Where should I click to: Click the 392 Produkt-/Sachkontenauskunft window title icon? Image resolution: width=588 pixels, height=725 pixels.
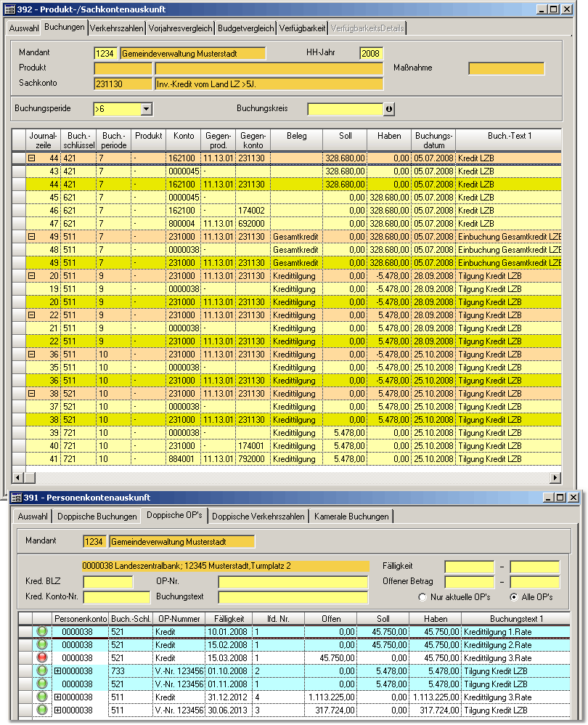pyautogui.click(x=9, y=9)
